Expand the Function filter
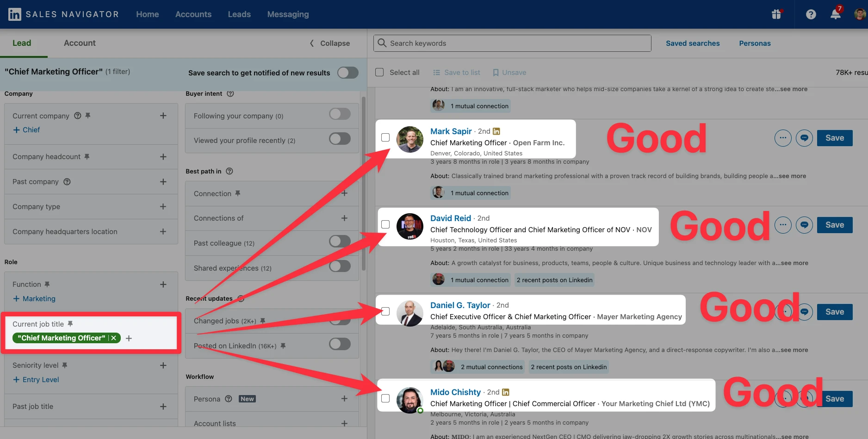 pyautogui.click(x=163, y=284)
